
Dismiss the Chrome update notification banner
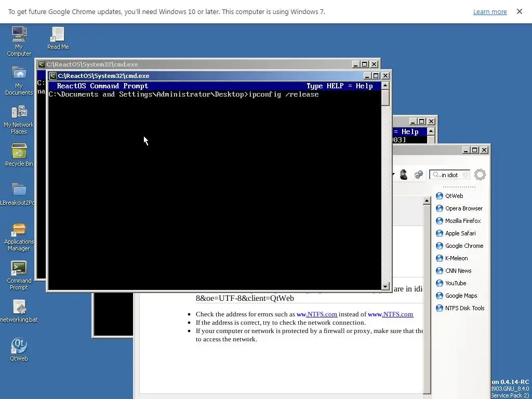(519, 11)
